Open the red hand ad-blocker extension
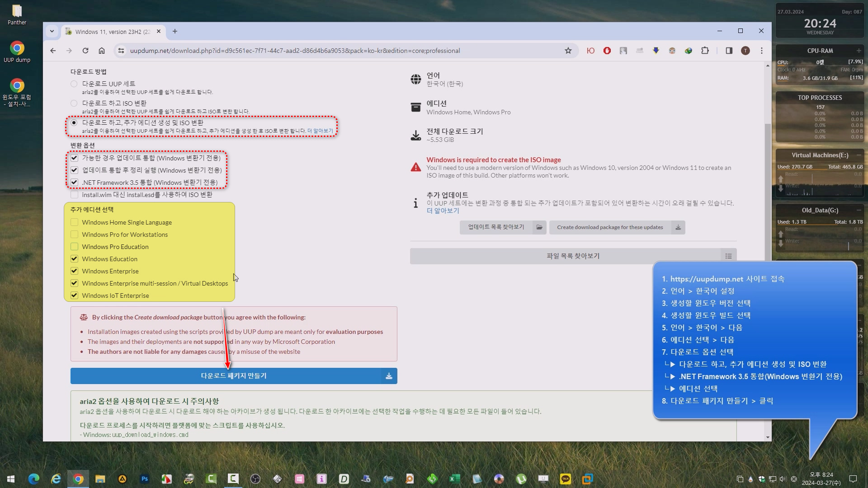Viewport: 868px width, 488px height. point(607,51)
